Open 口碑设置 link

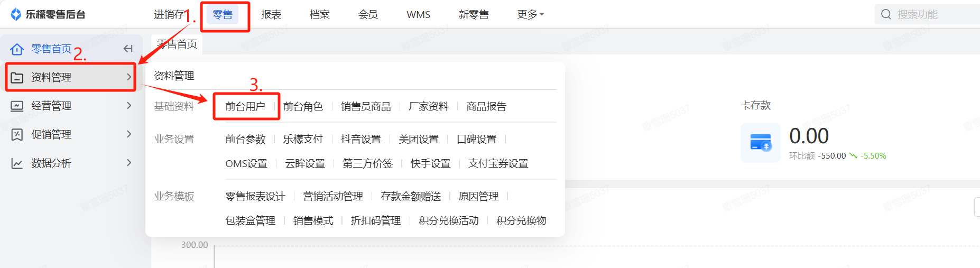click(477, 139)
